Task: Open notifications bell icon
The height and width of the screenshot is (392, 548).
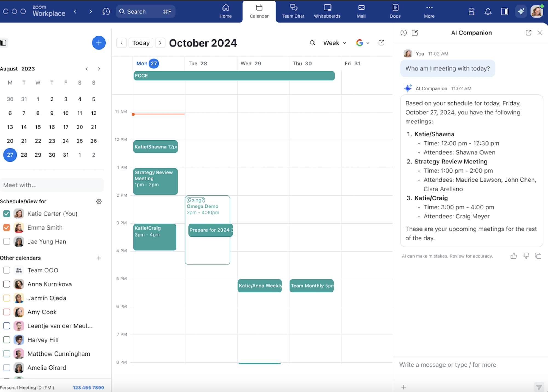Action: 488,11
